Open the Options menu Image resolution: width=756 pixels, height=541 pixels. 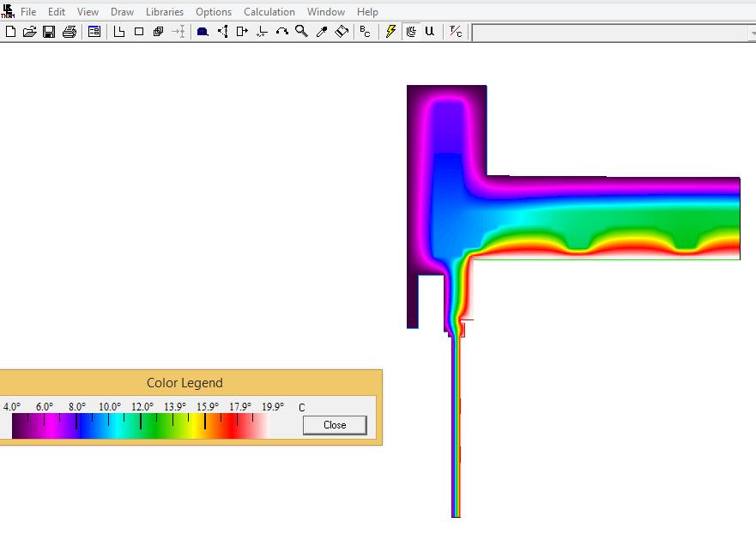coord(214,11)
